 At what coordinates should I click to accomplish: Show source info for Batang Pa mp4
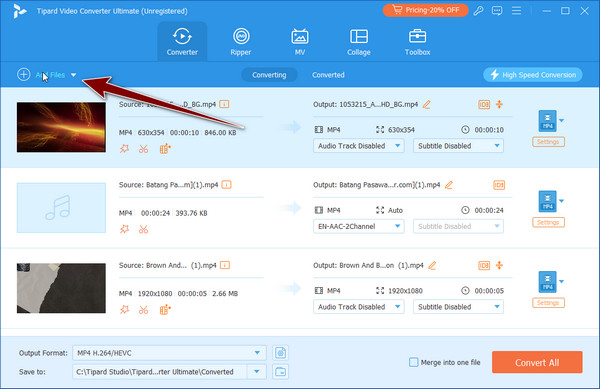(227, 185)
